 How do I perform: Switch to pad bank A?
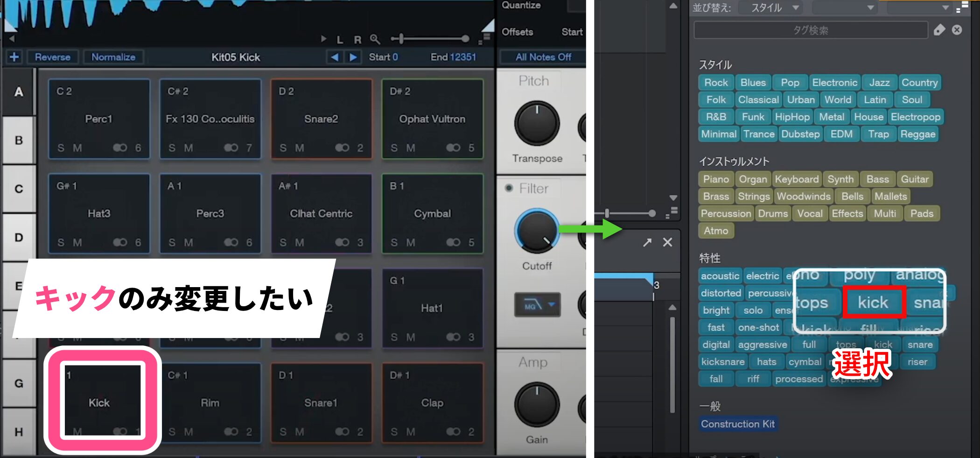click(x=19, y=92)
